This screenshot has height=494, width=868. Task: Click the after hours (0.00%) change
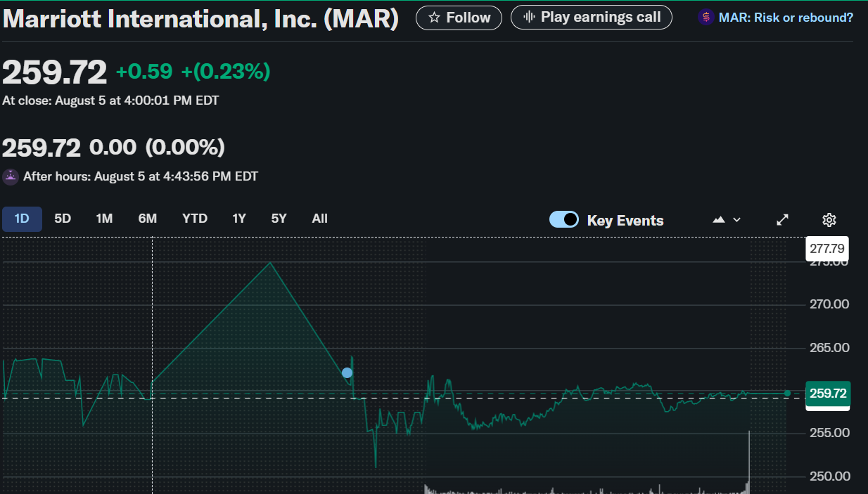[x=185, y=148]
